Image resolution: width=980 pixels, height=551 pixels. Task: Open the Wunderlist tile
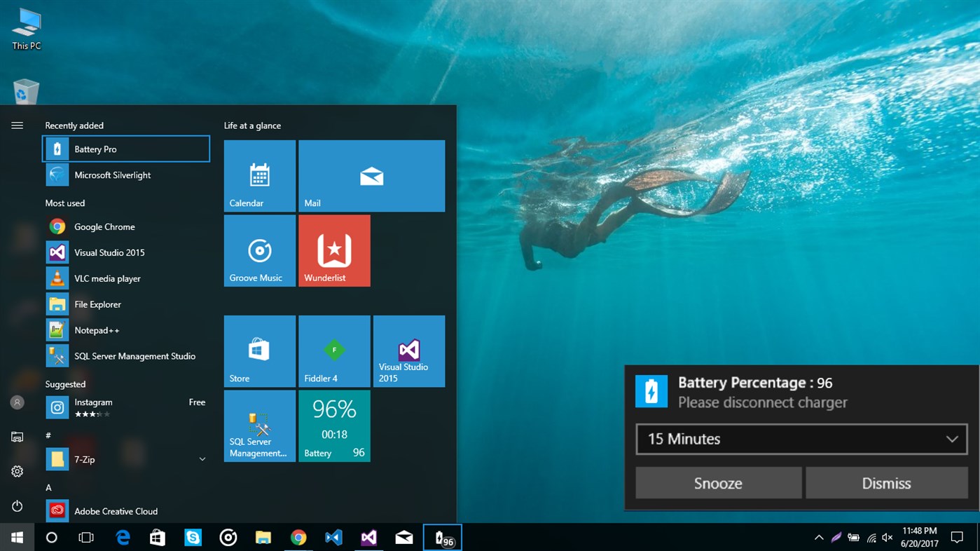[334, 250]
